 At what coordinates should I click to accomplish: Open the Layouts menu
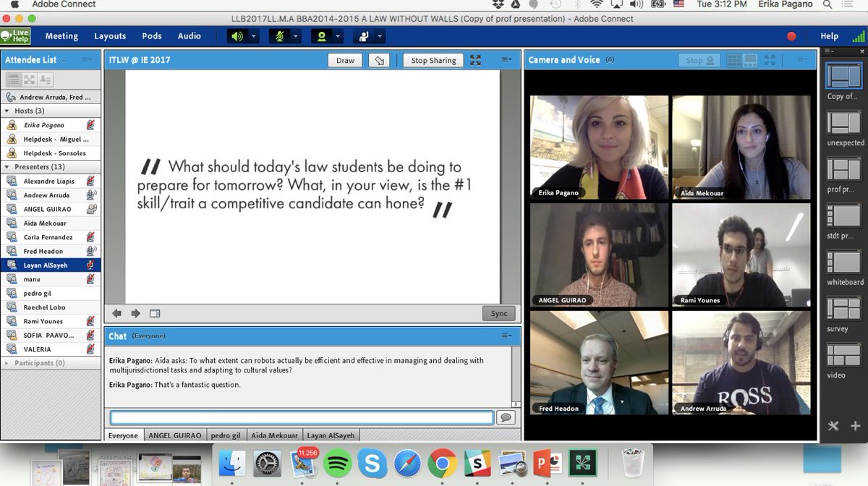pyautogui.click(x=109, y=36)
